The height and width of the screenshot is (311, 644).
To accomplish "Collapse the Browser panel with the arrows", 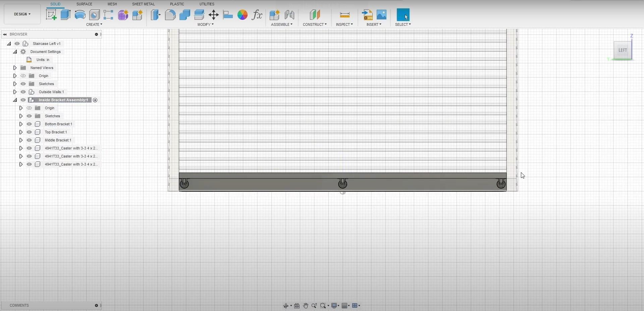I will click(5, 34).
